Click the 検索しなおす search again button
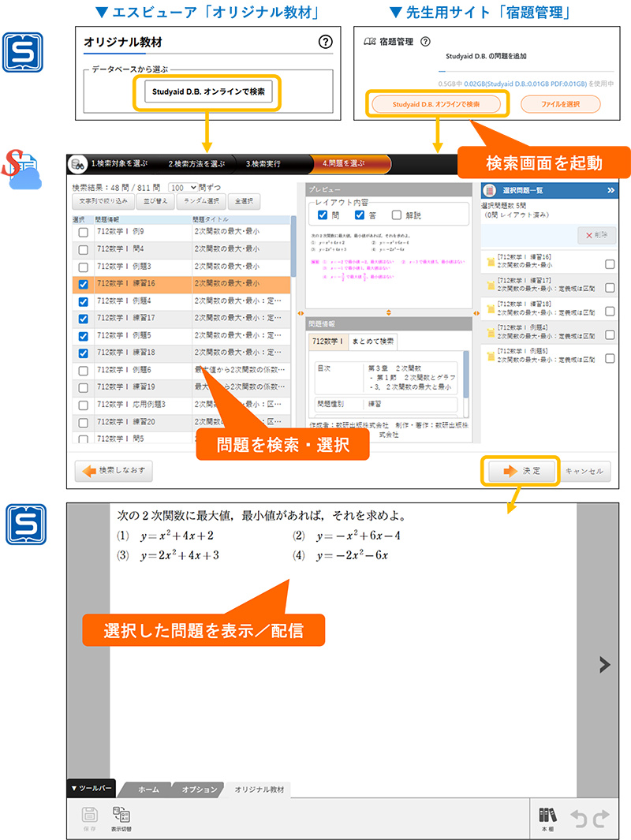This screenshot has height=840, width=631. click(114, 471)
